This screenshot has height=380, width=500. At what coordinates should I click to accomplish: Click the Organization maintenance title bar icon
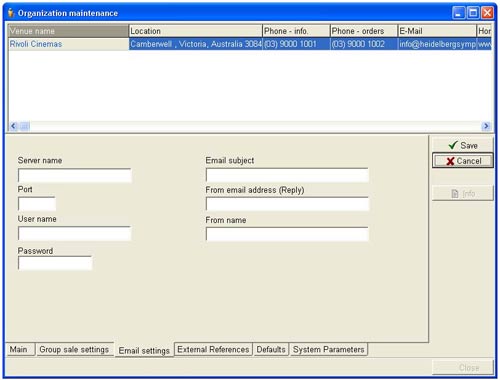pyautogui.click(x=11, y=13)
